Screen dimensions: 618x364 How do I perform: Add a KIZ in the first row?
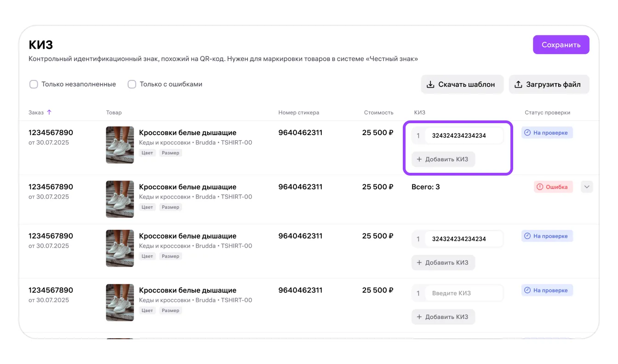tap(443, 159)
